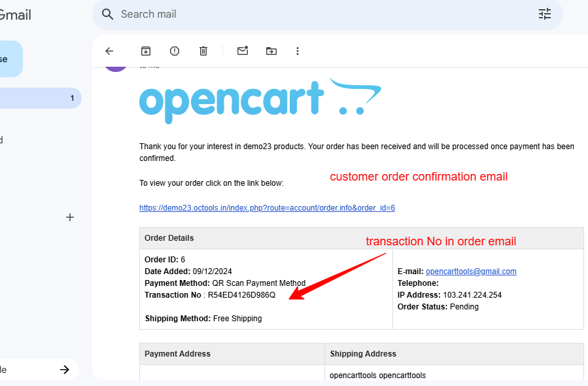This screenshot has width=588, height=386.
Task: Click the opencart logo image
Action: coord(260,101)
